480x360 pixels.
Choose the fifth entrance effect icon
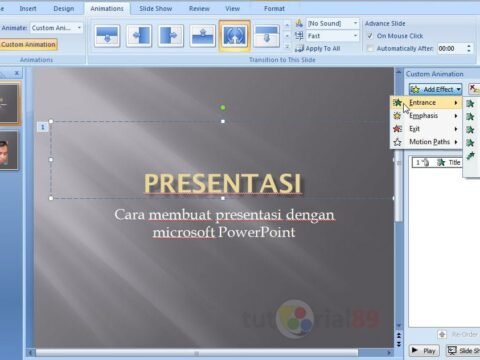[x=470, y=156]
